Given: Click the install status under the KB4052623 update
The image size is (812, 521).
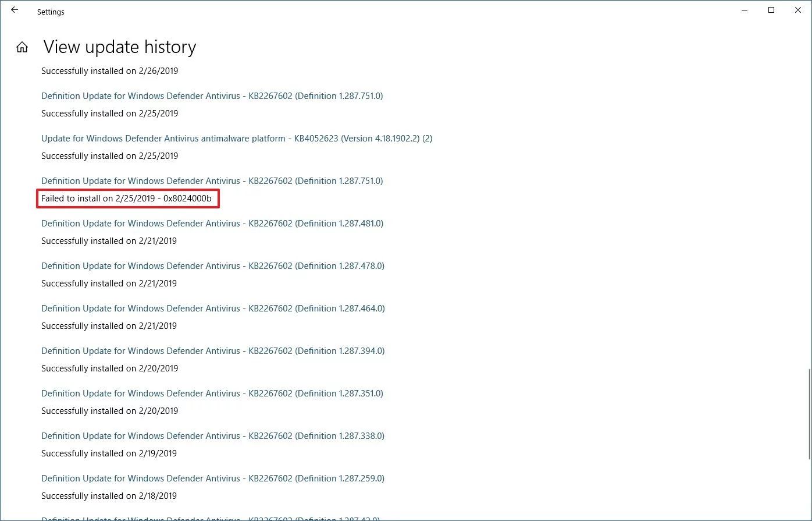Looking at the screenshot, I should point(109,156).
